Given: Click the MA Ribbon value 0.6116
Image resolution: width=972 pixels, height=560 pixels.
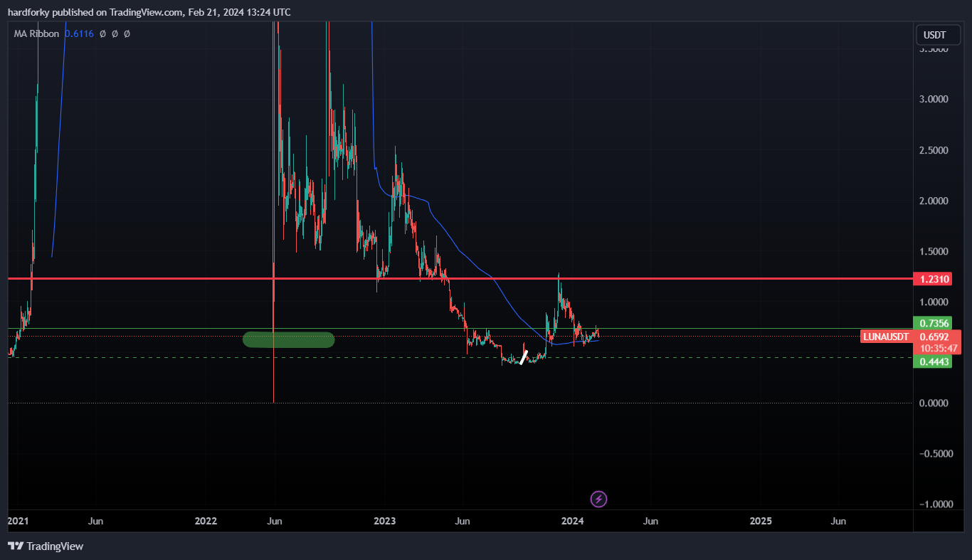Looking at the screenshot, I should pyautogui.click(x=79, y=33).
